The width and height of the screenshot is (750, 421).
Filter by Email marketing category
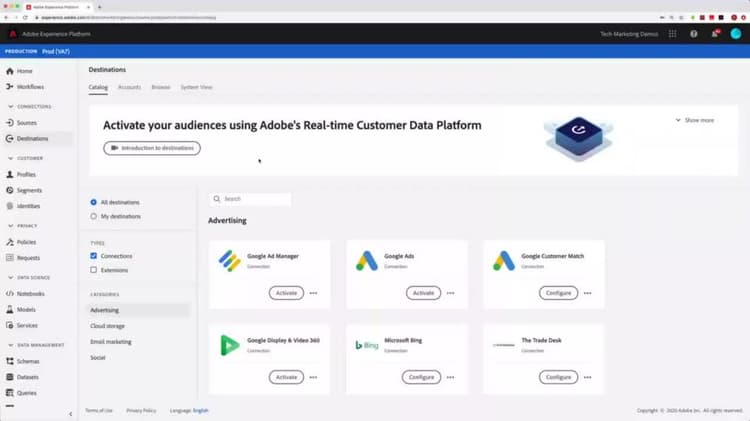tap(110, 342)
